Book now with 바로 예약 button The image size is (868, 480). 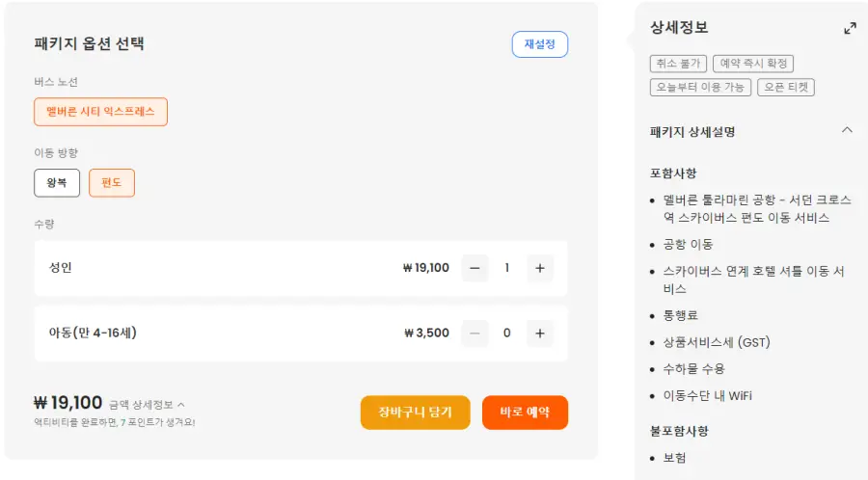click(525, 413)
